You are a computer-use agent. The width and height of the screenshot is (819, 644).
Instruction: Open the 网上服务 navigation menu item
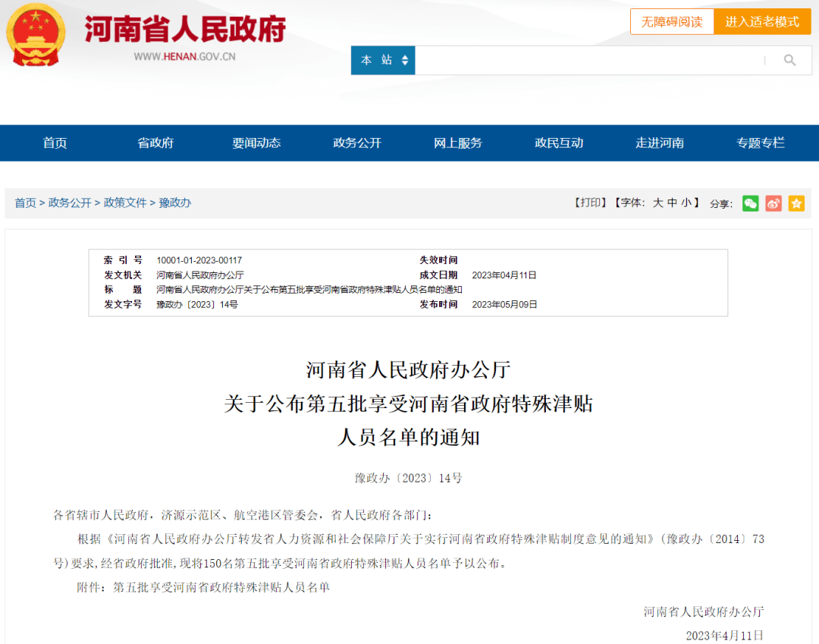(x=458, y=143)
